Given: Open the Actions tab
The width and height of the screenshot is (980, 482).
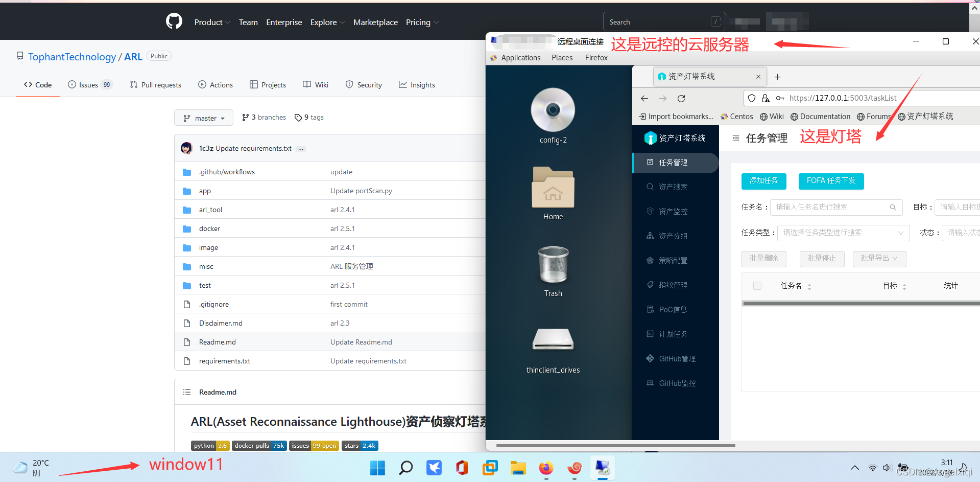Looking at the screenshot, I should tap(216, 85).
